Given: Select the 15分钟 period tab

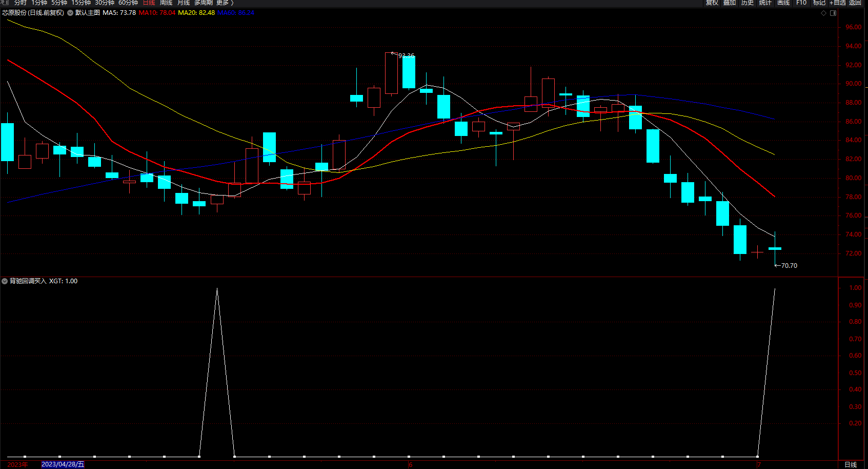Looking at the screenshot, I should click(81, 3).
